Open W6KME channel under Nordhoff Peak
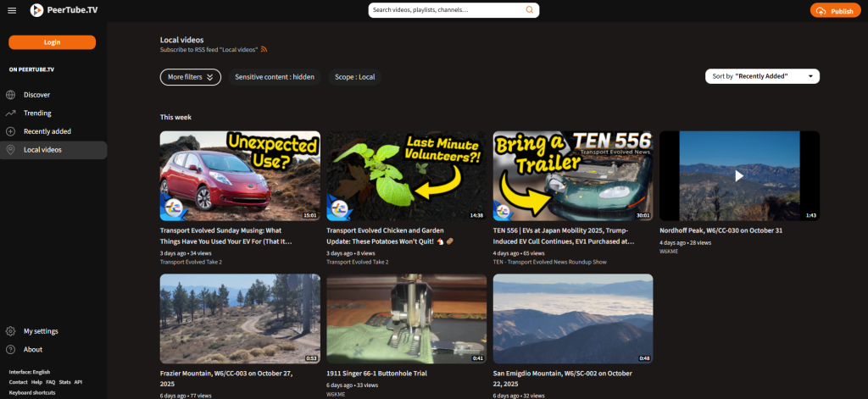Screen dimensions: 868x399 click(669, 252)
